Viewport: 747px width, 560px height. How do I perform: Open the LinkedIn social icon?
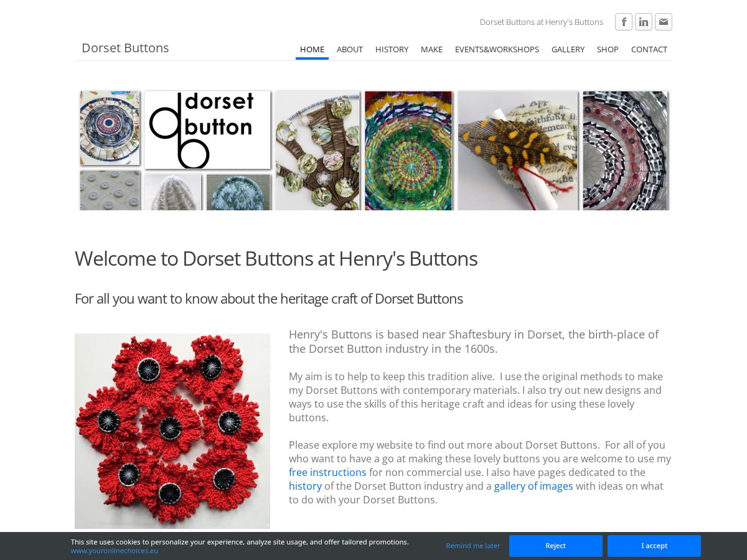[x=644, y=22]
